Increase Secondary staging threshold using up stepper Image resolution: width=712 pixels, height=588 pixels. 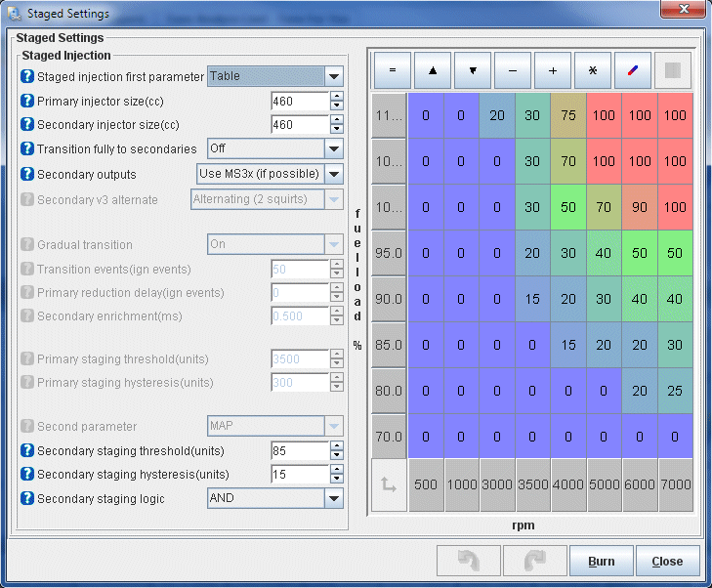click(337, 446)
